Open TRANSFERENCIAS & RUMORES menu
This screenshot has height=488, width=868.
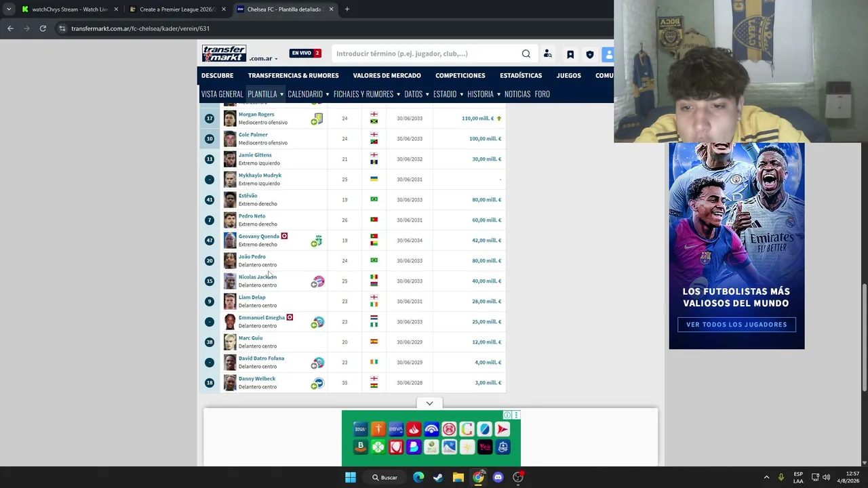293,75
